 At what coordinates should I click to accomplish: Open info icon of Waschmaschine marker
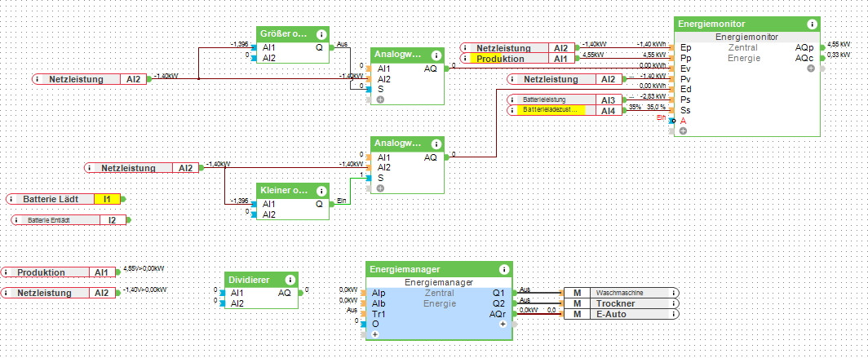674,292
